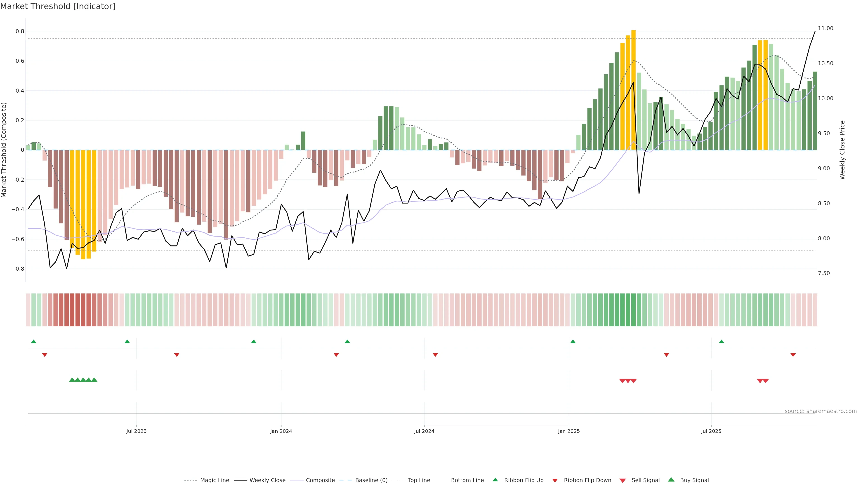Viewport: 868px width, 488px height.
Task: Click ribbon flip up marker after Jul 2025
Action: tap(722, 342)
